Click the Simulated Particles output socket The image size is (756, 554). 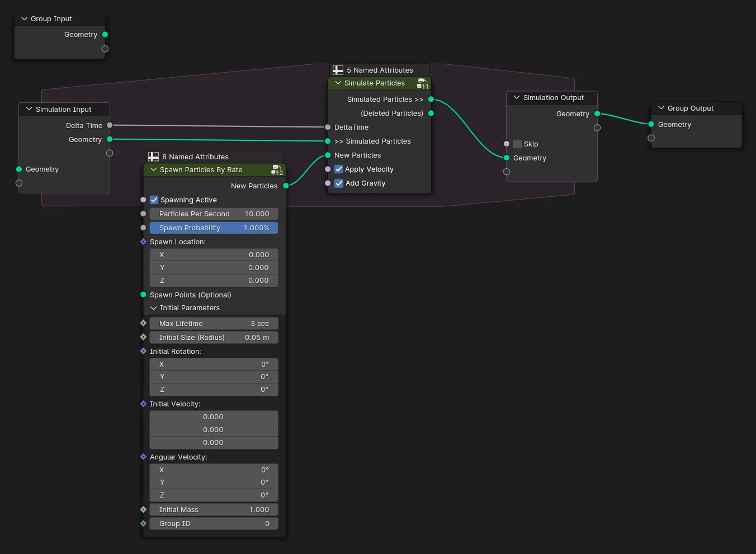431,99
